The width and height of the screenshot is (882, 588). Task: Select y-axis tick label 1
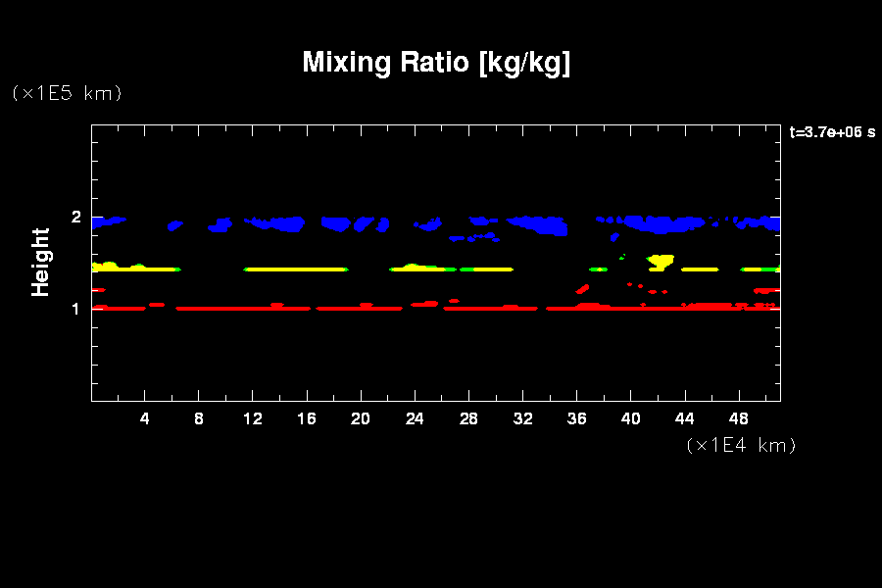click(x=76, y=309)
